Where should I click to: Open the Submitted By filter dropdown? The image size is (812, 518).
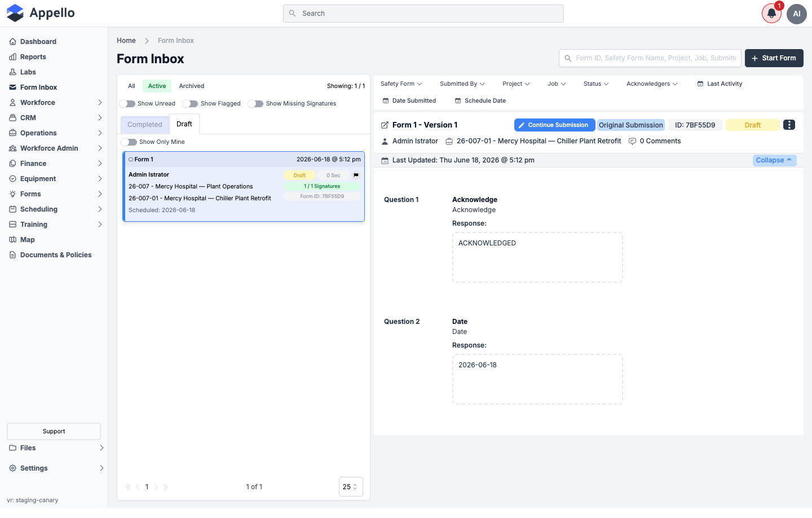[x=462, y=84]
